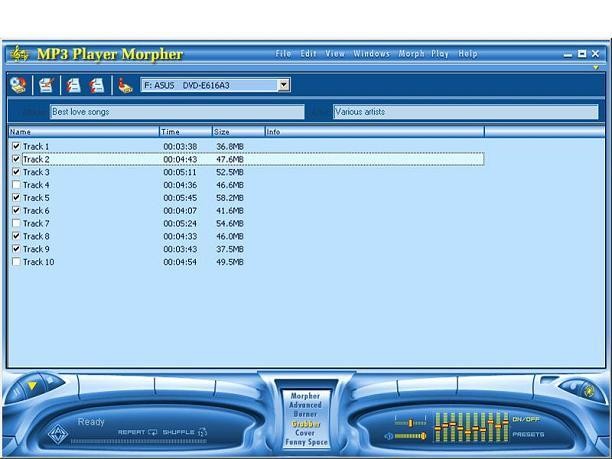Switch to the Funny Space module
The height and width of the screenshot is (459, 612).
click(x=306, y=442)
